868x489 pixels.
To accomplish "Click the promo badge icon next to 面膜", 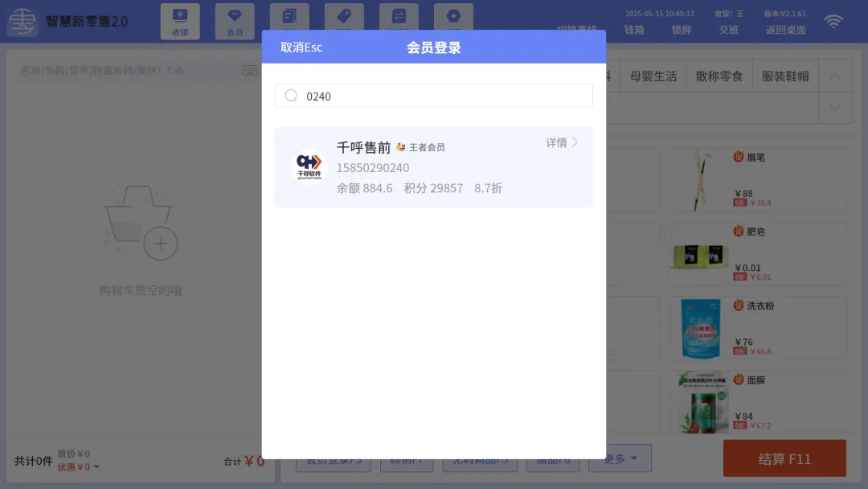I will (x=739, y=380).
